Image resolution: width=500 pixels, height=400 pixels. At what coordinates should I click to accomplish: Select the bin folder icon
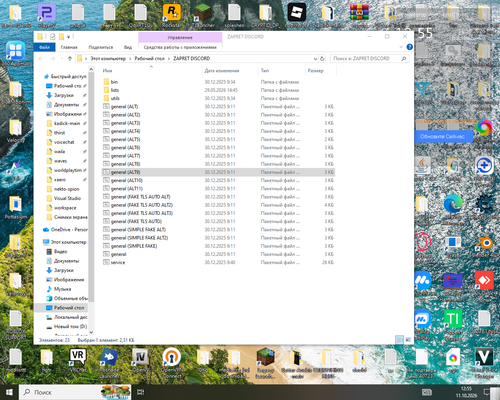[106, 82]
